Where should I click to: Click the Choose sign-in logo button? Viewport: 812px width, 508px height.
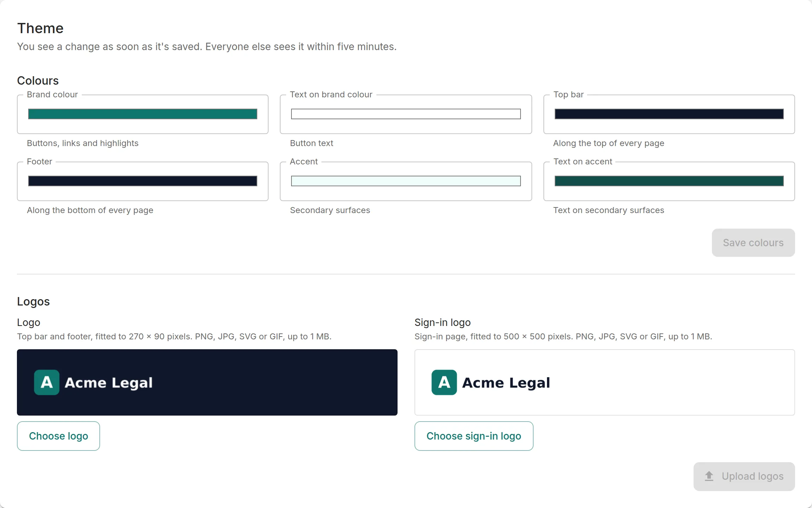(474, 436)
